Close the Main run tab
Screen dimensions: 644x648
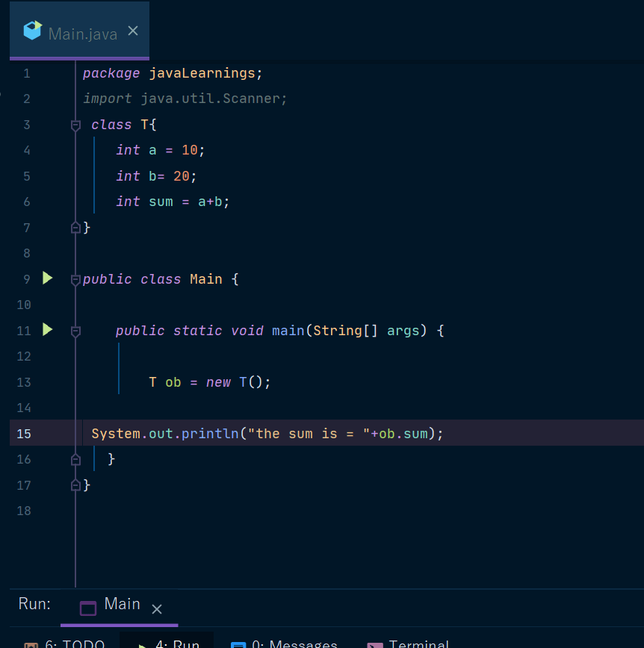pyautogui.click(x=157, y=609)
